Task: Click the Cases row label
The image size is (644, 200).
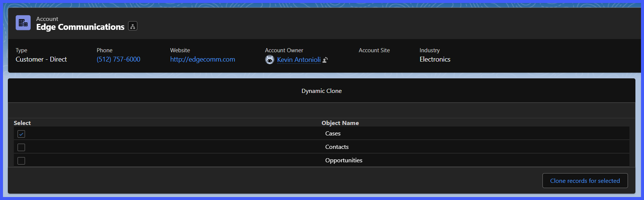Action: [333, 134]
